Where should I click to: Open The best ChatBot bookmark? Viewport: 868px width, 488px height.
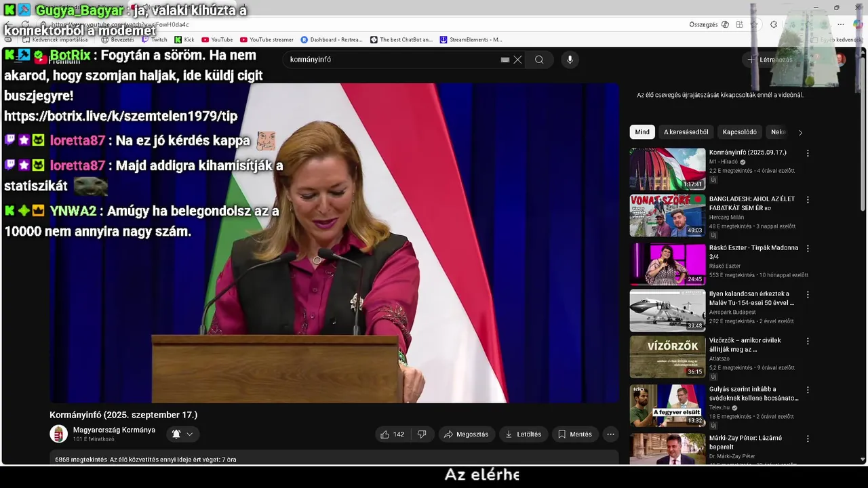click(x=401, y=39)
